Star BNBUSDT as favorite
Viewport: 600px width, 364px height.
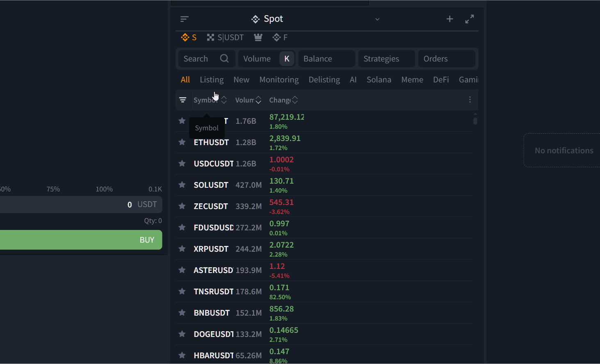click(182, 313)
